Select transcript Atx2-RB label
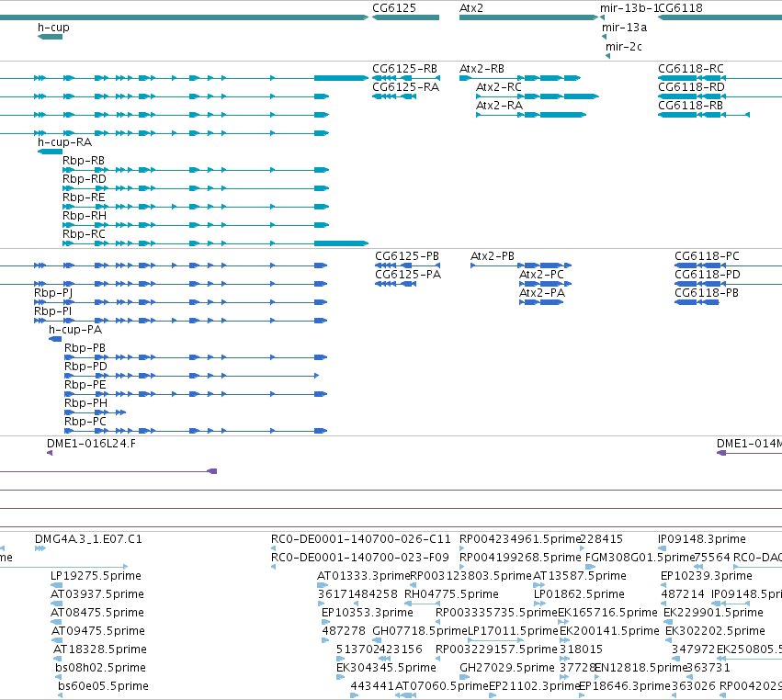Image resolution: width=782 pixels, height=700 pixels. (482, 69)
